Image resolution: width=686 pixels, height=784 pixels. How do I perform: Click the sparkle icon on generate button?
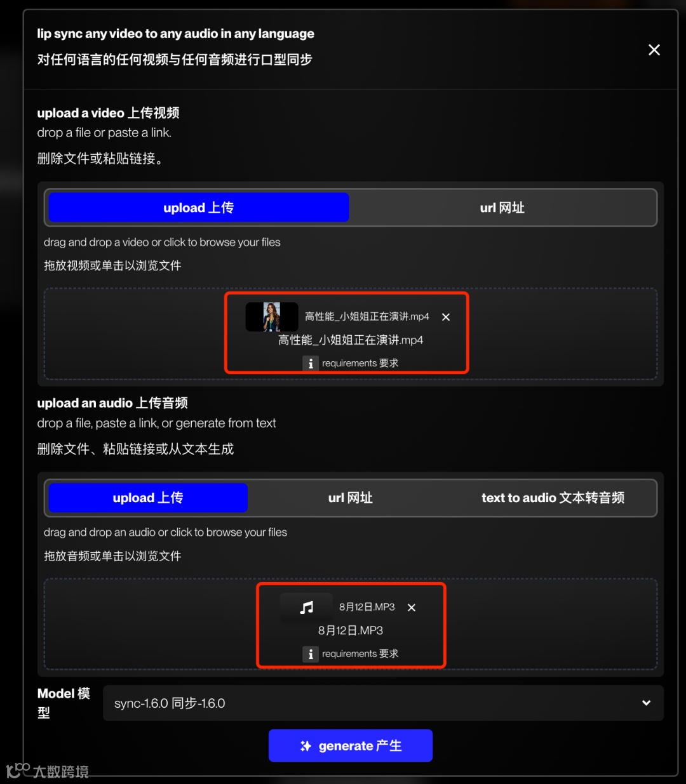tap(306, 746)
